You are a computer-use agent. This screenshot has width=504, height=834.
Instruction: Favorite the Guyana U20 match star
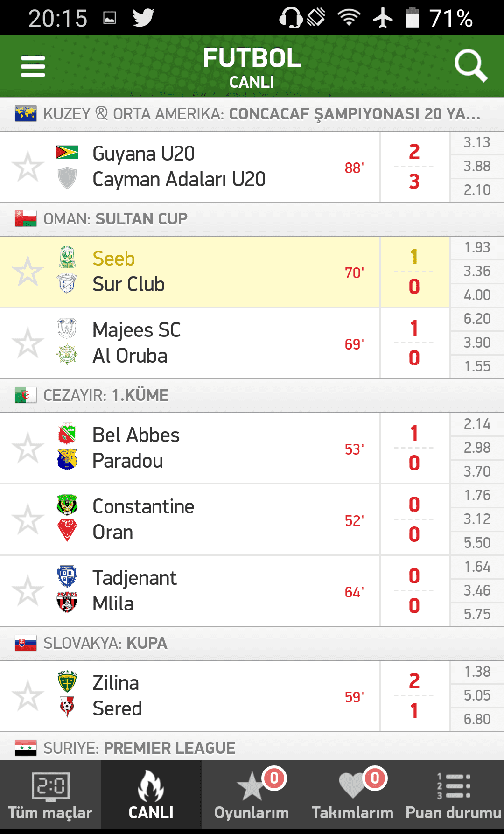tap(28, 167)
